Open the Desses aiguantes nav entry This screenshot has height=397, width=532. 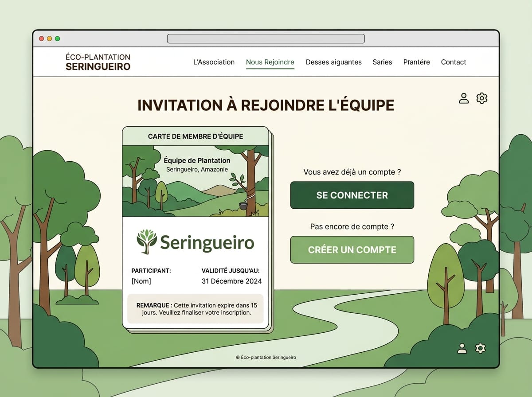[333, 62]
